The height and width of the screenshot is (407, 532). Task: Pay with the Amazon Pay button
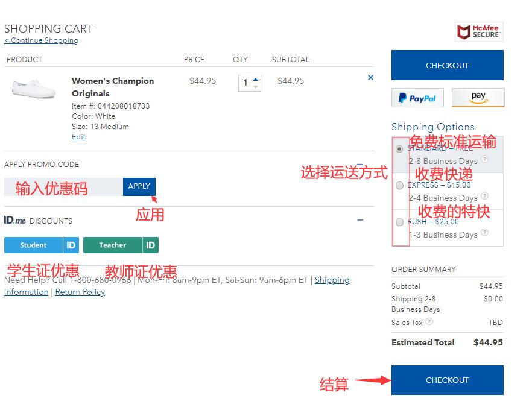pyautogui.click(x=478, y=97)
